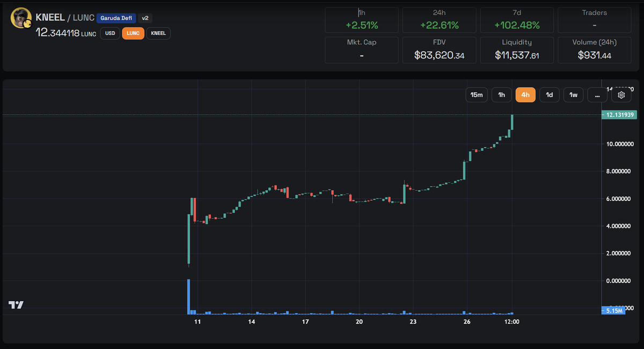Select the 15m chart interval
The image size is (644, 349).
476,94
